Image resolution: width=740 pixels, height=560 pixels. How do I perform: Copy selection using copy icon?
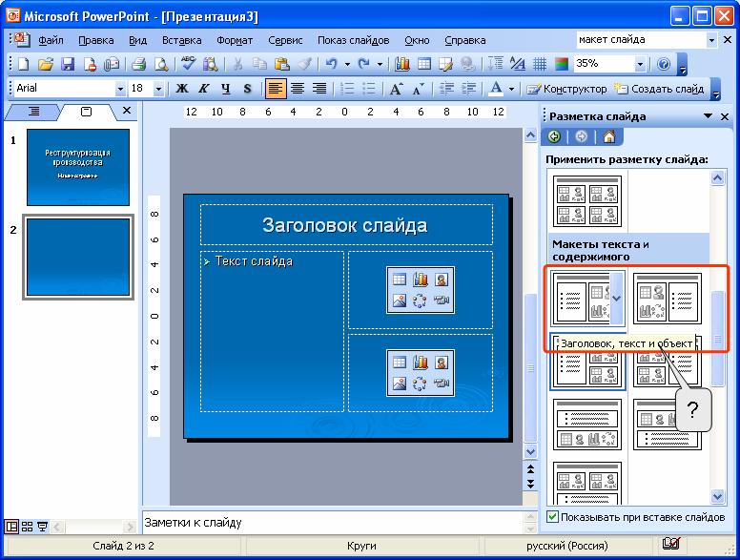coord(259,64)
